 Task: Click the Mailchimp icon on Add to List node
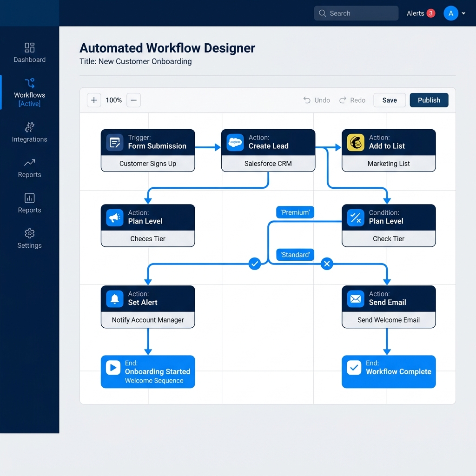coord(356,142)
